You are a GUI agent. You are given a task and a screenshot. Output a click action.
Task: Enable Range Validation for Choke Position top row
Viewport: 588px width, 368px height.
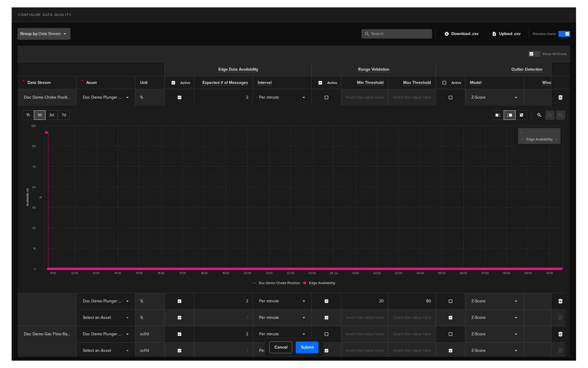click(326, 98)
